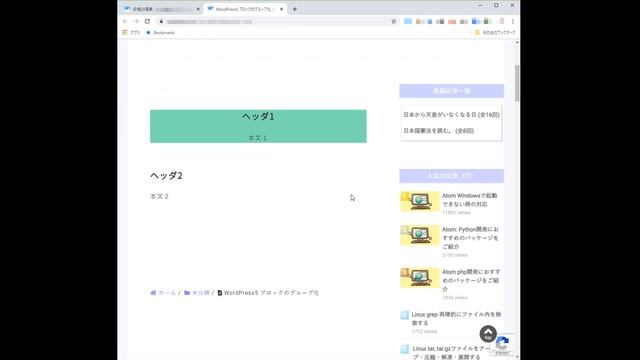Screen dimensions: 640x360
Task: Open Atom Windowsで起動できない時の対応 article
Action: (469, 200)
